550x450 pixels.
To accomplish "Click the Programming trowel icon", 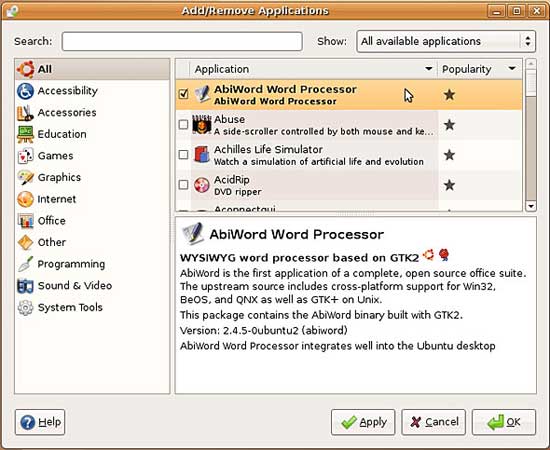I will [x=26, y=264].
